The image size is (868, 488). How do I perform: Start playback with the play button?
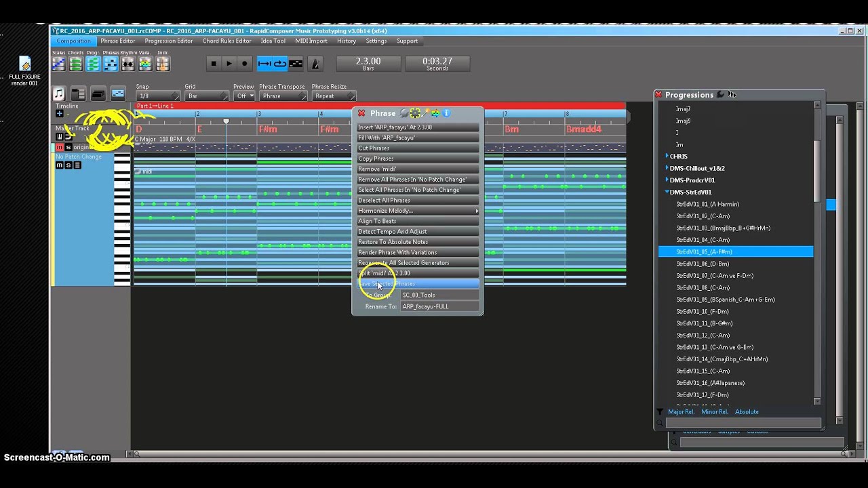229,64
